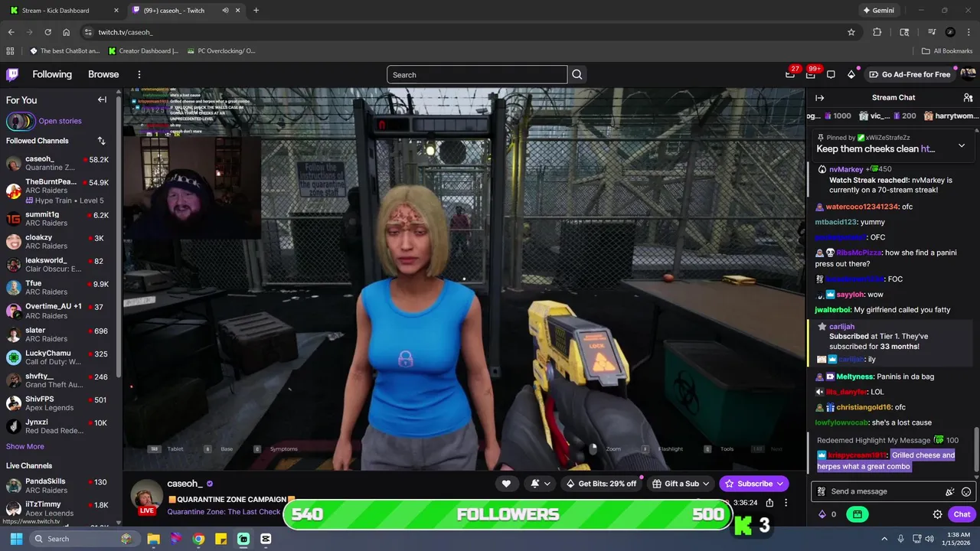Collapse the Stream Chat panel
This screenshot has width=980, height=551.
pos(819,98)
